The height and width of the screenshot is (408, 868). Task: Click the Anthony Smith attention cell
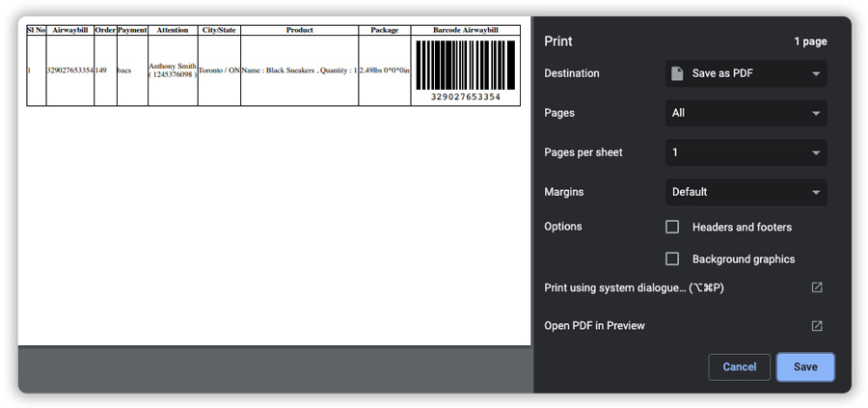173,70
